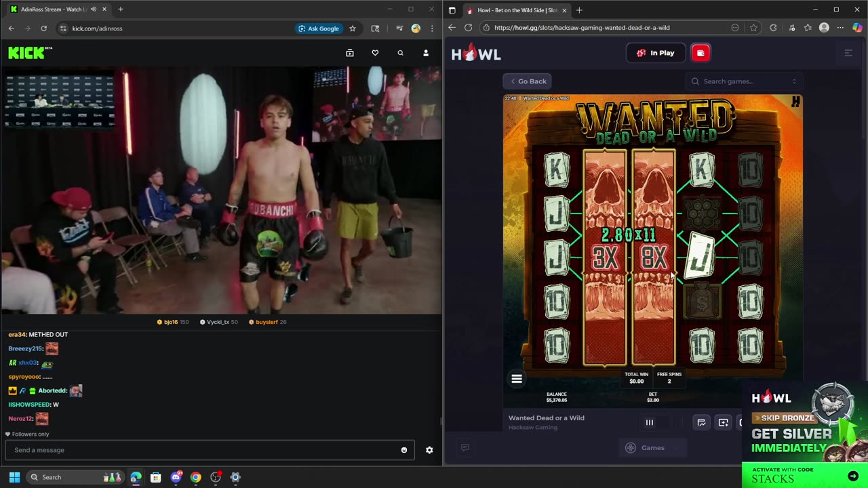
Task: Open the red wallet button
Action: pos(701,53)
